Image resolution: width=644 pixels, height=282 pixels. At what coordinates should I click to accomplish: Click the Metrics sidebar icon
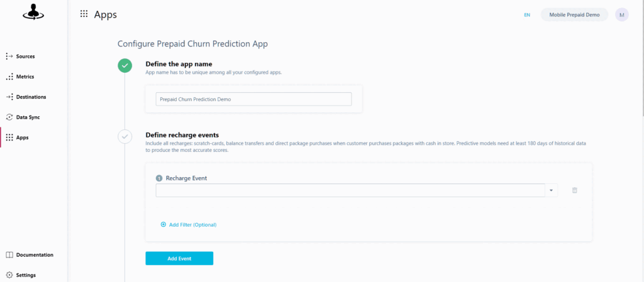9,77
